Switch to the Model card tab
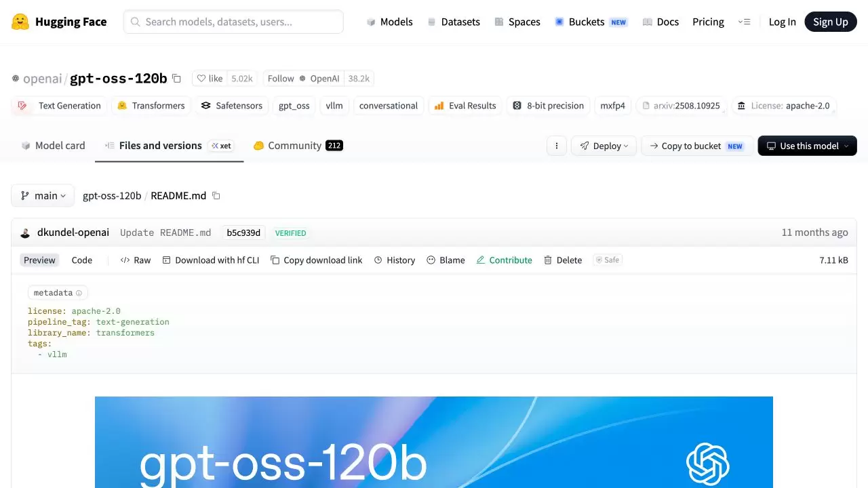This screenshot has width=868, height=488. [53, 146]
